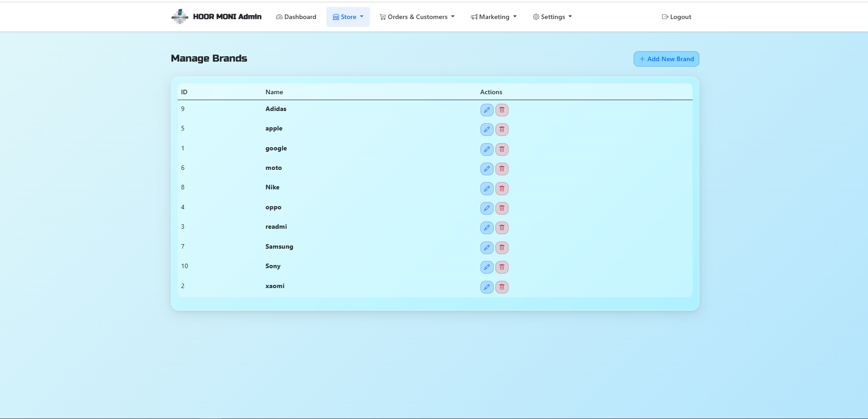
Task: Edit the Adidas brand
Action: pos(487,110)
